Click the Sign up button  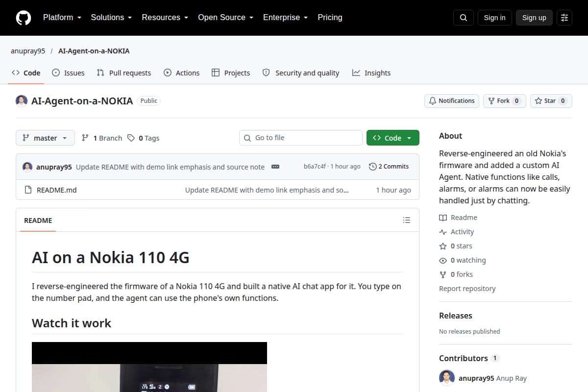pyautogui.click(x=534, y=18)
